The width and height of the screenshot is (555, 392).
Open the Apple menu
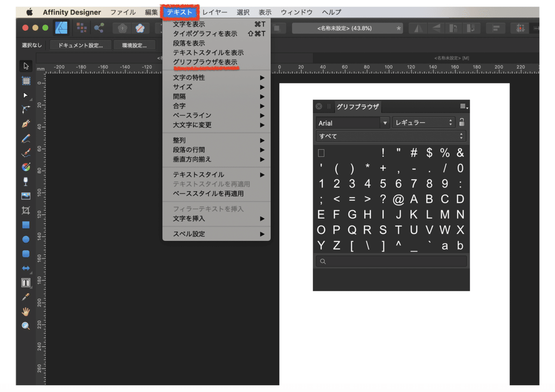(30, 12)
